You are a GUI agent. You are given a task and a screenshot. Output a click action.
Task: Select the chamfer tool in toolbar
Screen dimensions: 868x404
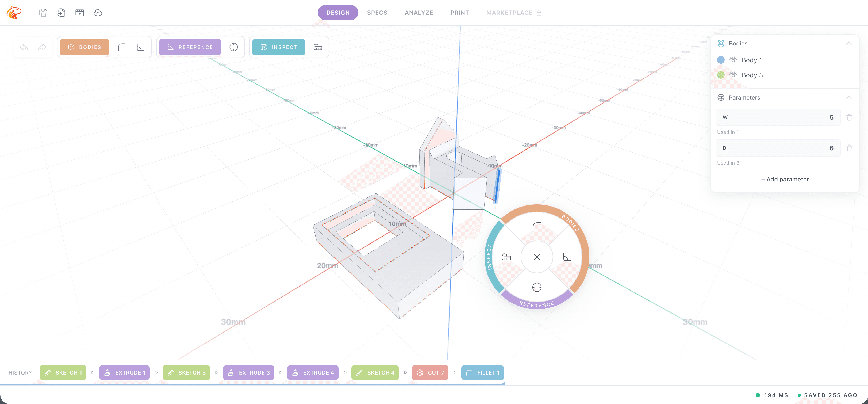(140, 47)
